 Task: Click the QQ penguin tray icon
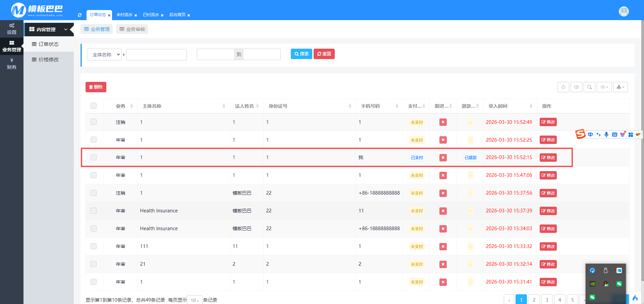click(x=606, y=284)
